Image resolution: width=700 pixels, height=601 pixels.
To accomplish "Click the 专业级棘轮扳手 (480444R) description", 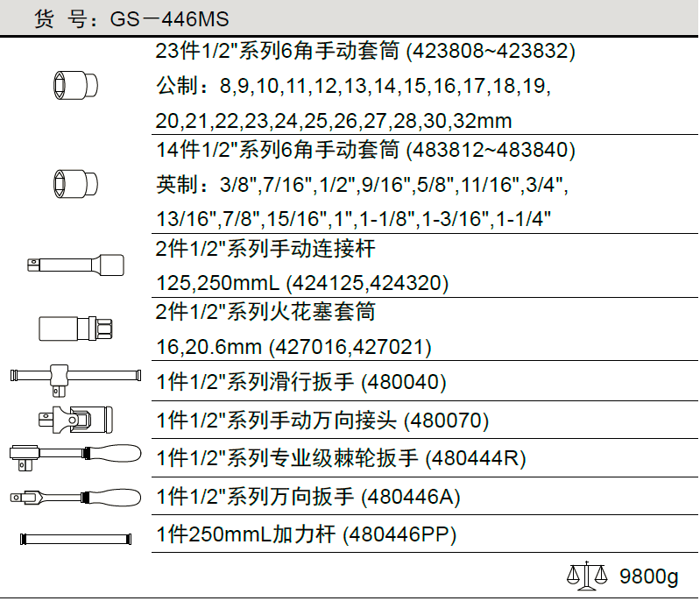I will 341,458.
